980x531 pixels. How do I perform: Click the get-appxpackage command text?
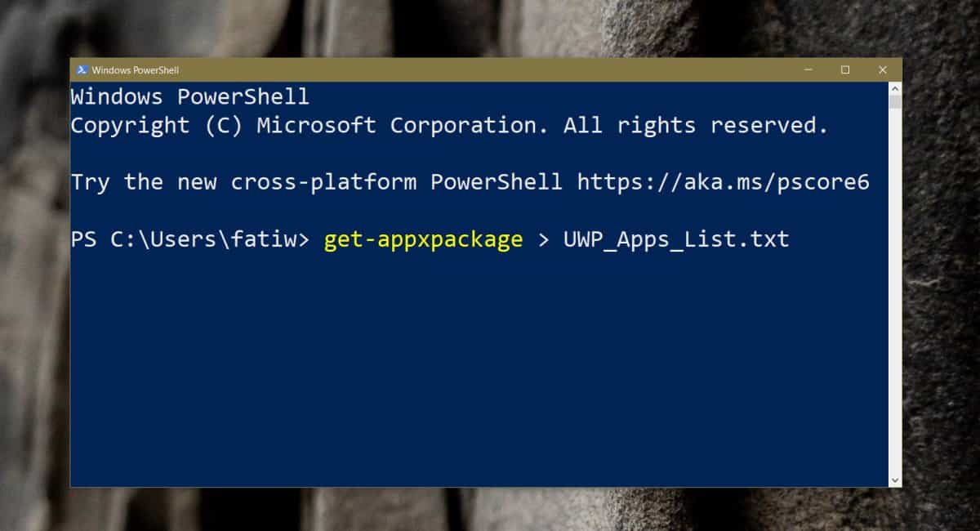pos(421,239)
